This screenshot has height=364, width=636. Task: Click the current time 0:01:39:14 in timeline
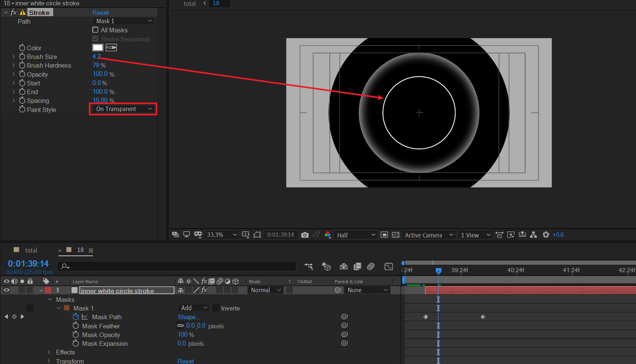click(x=28, y=264)
